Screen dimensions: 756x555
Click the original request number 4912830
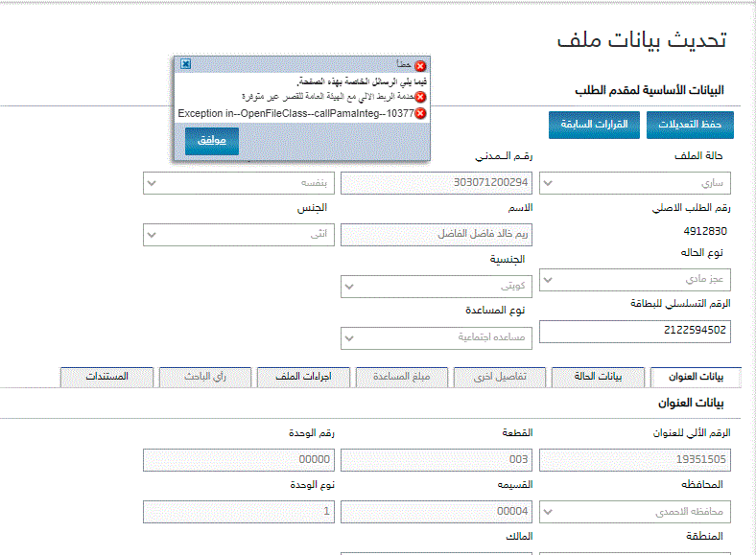tap(705, 231)
